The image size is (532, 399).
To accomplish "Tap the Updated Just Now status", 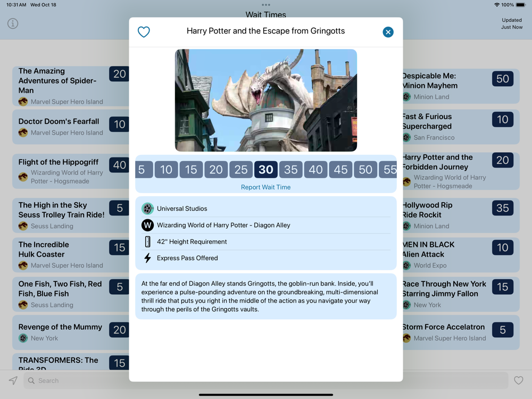I will (512, 23).
